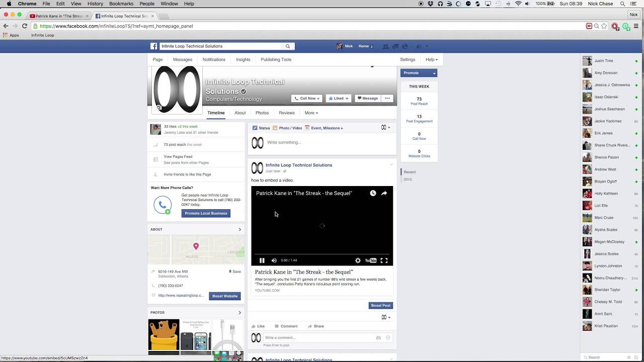
Task: Click browser back arrow
Action: click(6, 26)
